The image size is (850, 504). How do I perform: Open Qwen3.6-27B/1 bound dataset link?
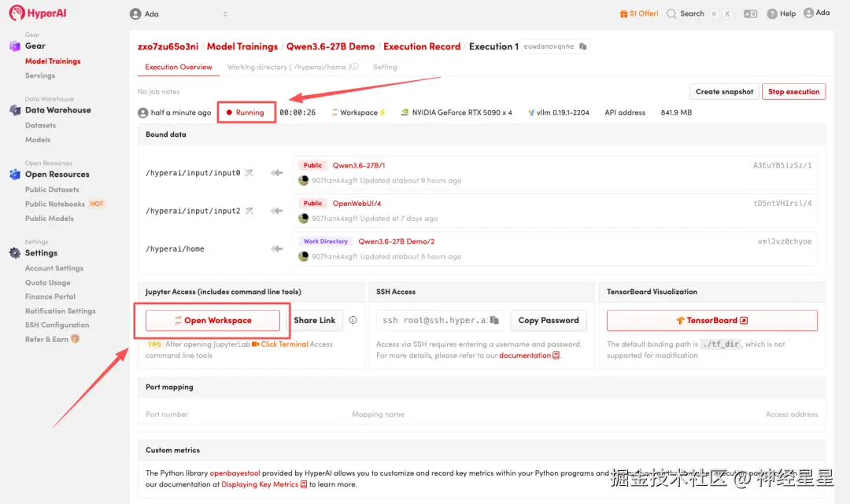coord(358,166)
